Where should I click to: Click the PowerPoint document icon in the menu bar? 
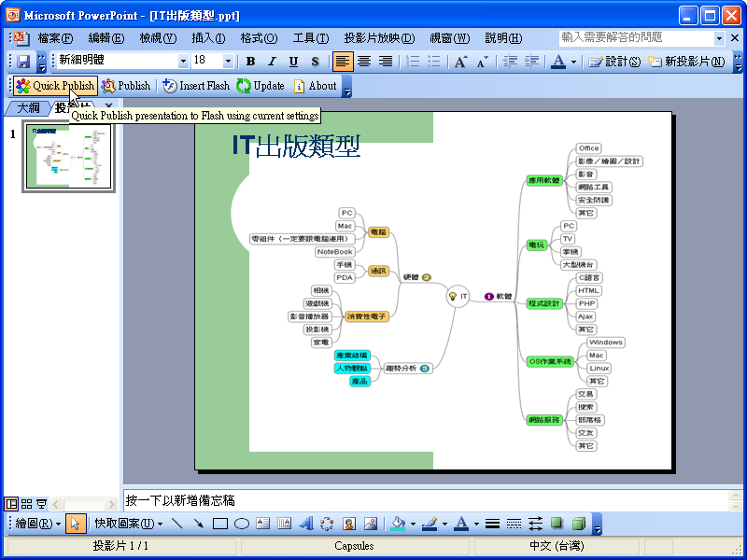[20, 38]
